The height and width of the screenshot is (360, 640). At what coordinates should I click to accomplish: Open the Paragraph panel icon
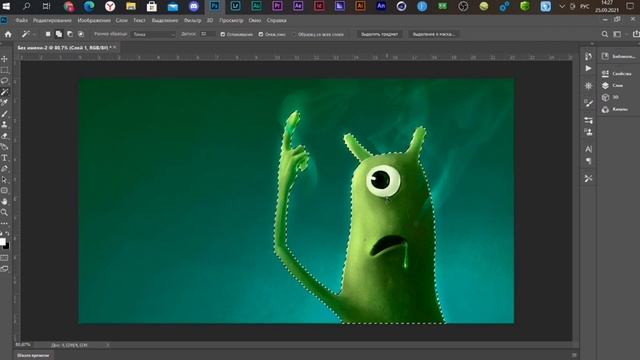tap(588, 161)
